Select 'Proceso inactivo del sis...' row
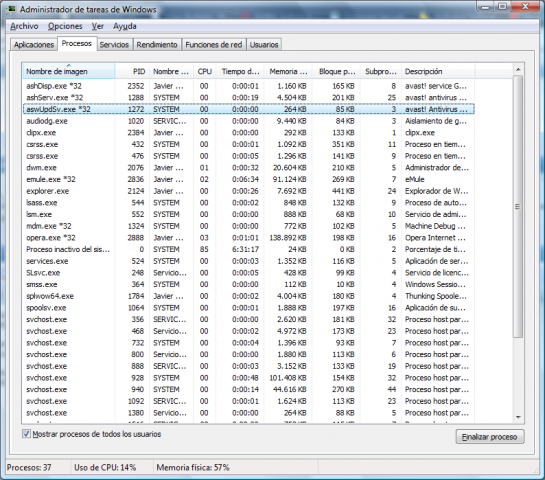545x480 pixels. coord(249,250)
